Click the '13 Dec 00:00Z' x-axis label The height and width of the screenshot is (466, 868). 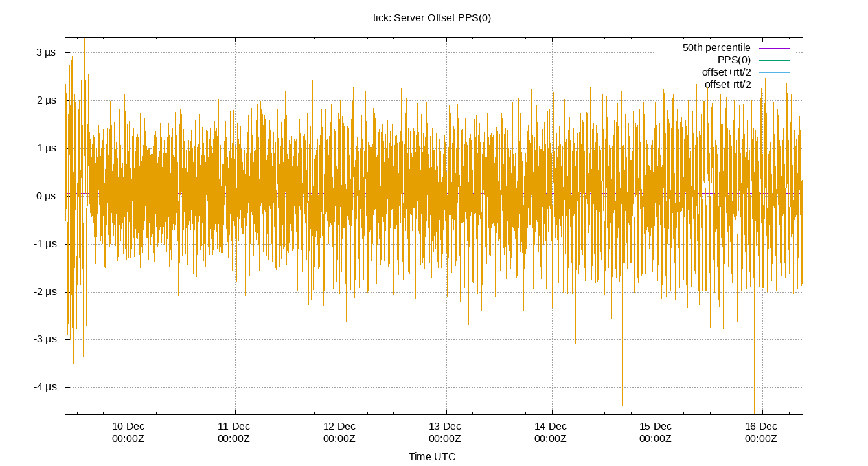click(444, 432)
